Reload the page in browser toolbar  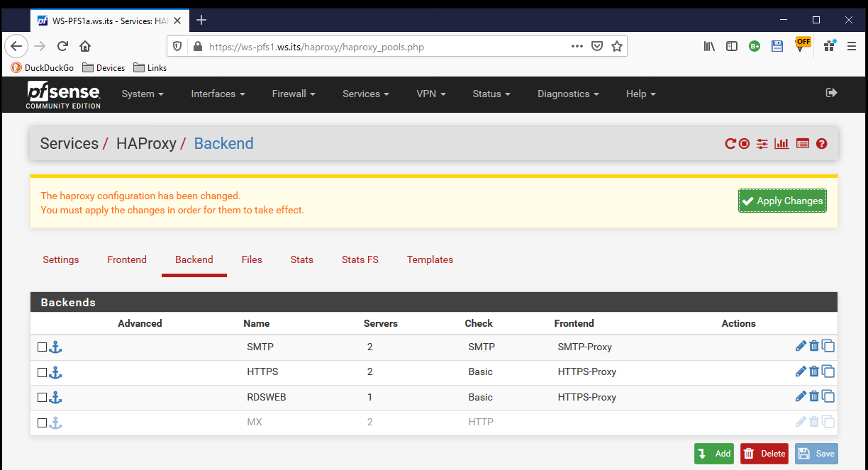[x=62, y=46]
